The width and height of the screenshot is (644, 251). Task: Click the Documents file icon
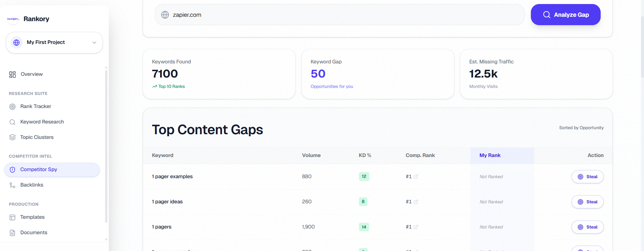(12, 233)
